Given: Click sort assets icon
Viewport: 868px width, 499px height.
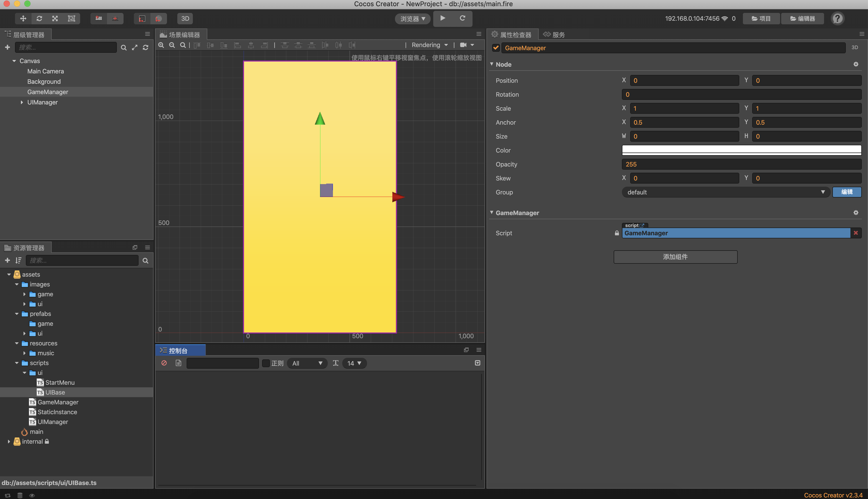Looking at the screenshot, I should point(18,260).
